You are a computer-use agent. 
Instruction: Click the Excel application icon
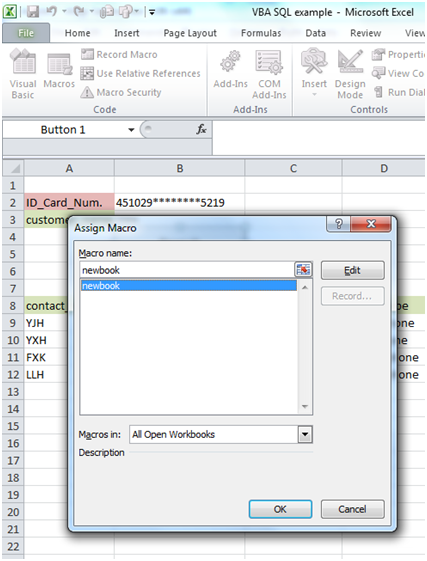[10, 12]
